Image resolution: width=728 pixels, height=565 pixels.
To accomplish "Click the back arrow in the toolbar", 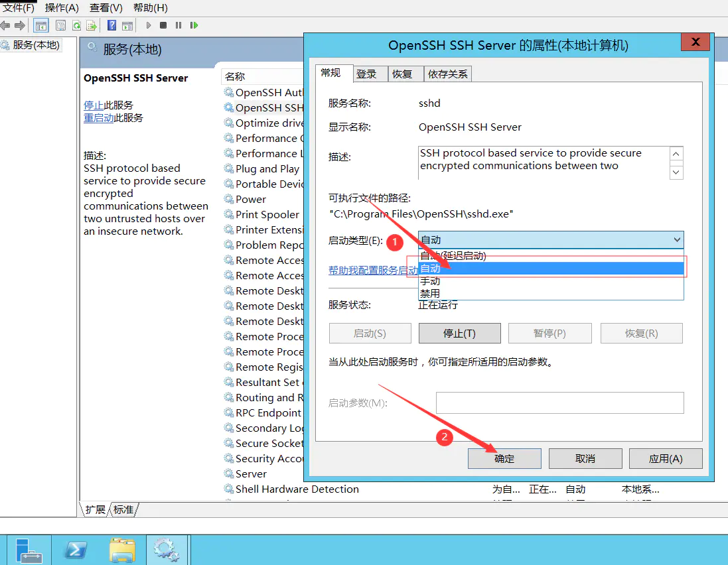I will pyautogui.click(x=5, y=25).
